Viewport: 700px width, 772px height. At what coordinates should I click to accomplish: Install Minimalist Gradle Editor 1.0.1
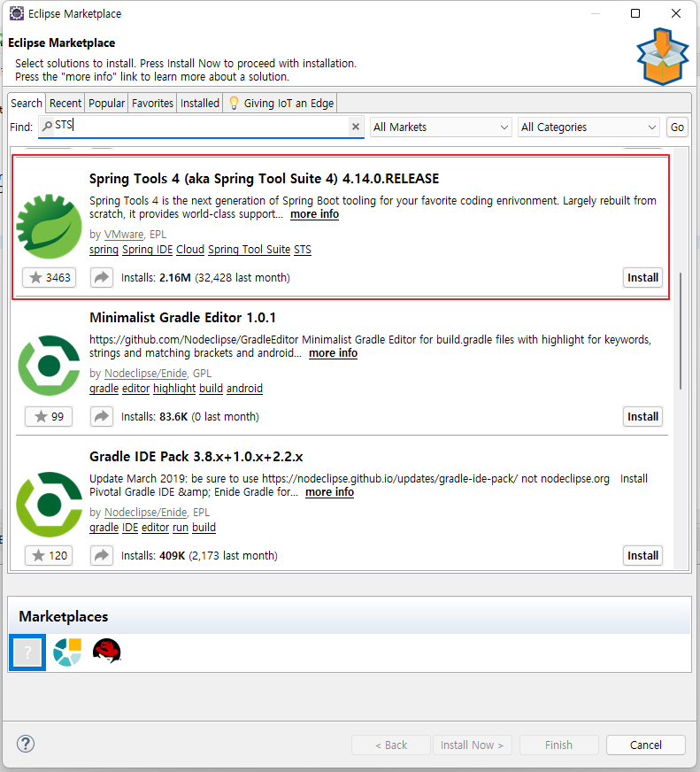click(642, 416)
